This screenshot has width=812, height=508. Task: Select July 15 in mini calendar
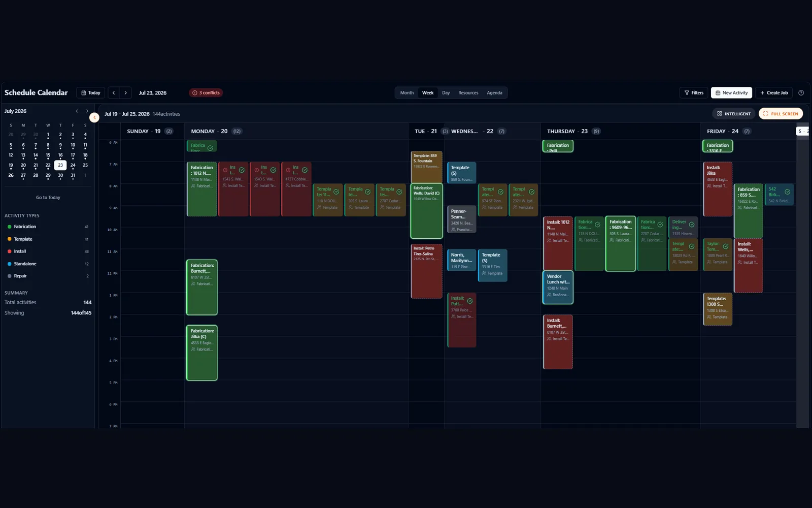(48, 155)
